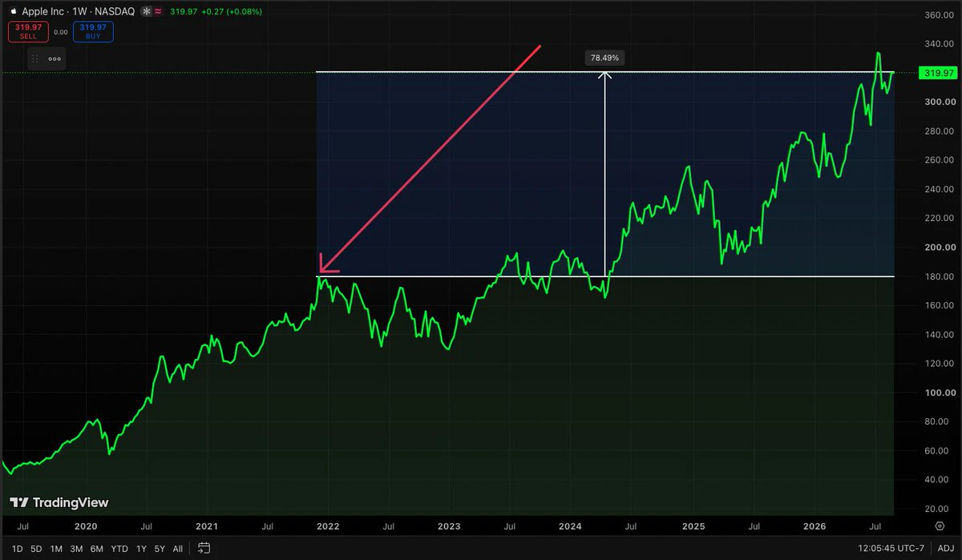962x560 pixels.
Task: Click the 1W interval label in the title
Action: pyautogui.click(x=79, y=12)
